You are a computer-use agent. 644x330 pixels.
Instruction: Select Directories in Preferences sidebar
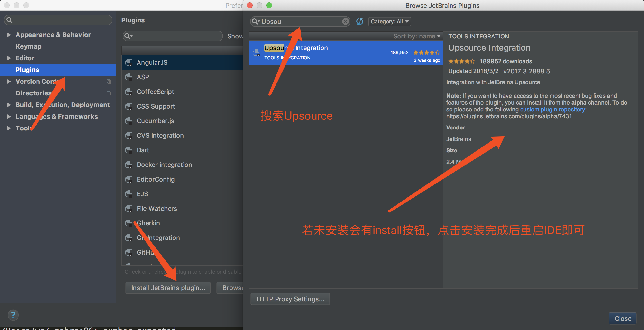(x=58, y=93)
